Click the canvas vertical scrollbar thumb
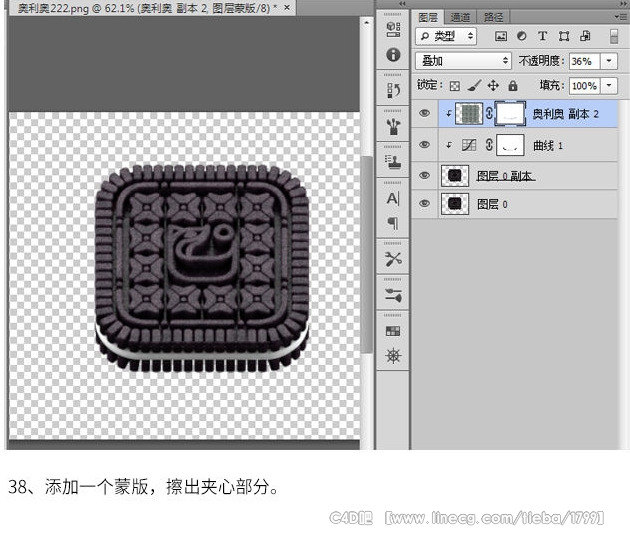Screen dimensions: 630x535 (x=366, y=254)
